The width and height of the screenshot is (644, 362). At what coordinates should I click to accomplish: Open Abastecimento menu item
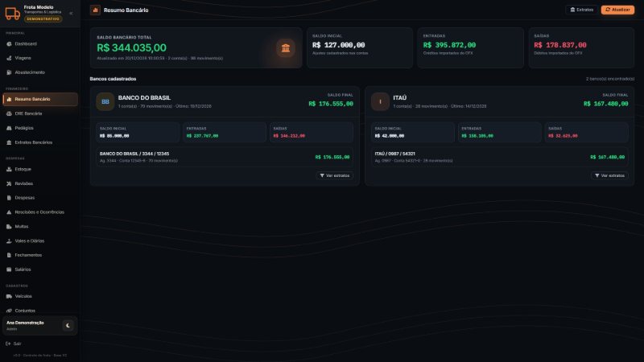(39, 72)
